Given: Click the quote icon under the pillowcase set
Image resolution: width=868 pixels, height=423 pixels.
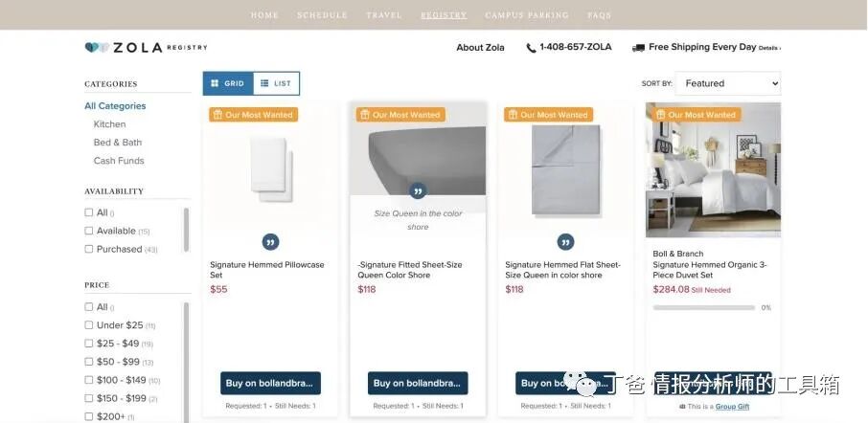Looking at the screenshot, I should click(x=270, y=241).
